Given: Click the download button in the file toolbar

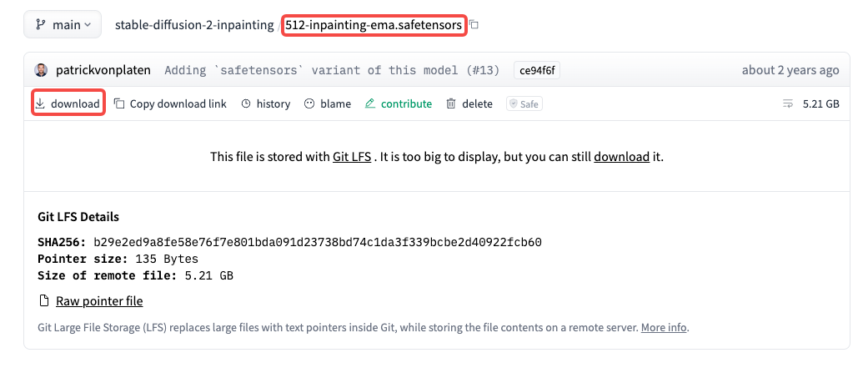Looking at the screenshot, I should pos(68,103).
